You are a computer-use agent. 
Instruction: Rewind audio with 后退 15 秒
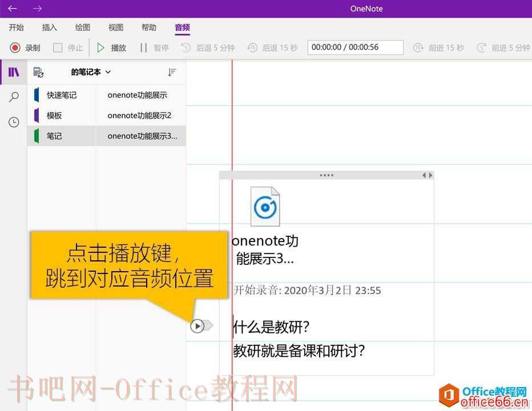click(x=272, y=47)
